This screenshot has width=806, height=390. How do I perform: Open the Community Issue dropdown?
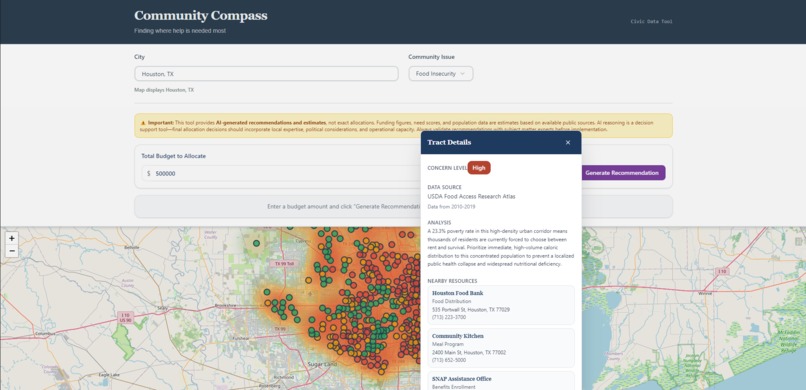441,73
